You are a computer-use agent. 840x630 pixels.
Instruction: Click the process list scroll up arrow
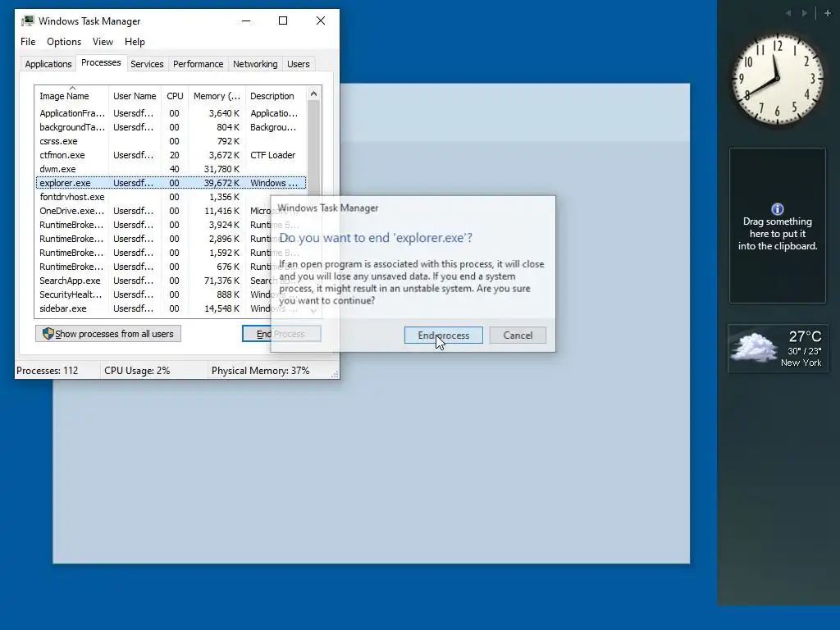[313, 94]
